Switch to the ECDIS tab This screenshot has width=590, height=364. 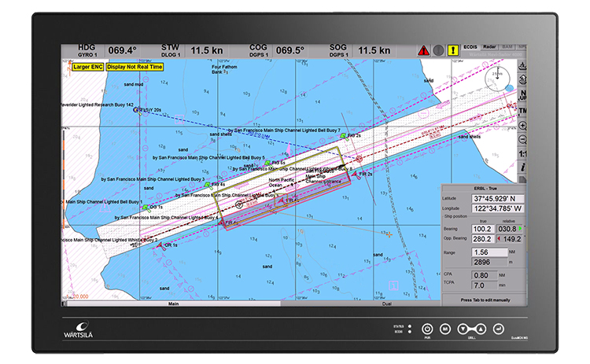click(470, 47)
